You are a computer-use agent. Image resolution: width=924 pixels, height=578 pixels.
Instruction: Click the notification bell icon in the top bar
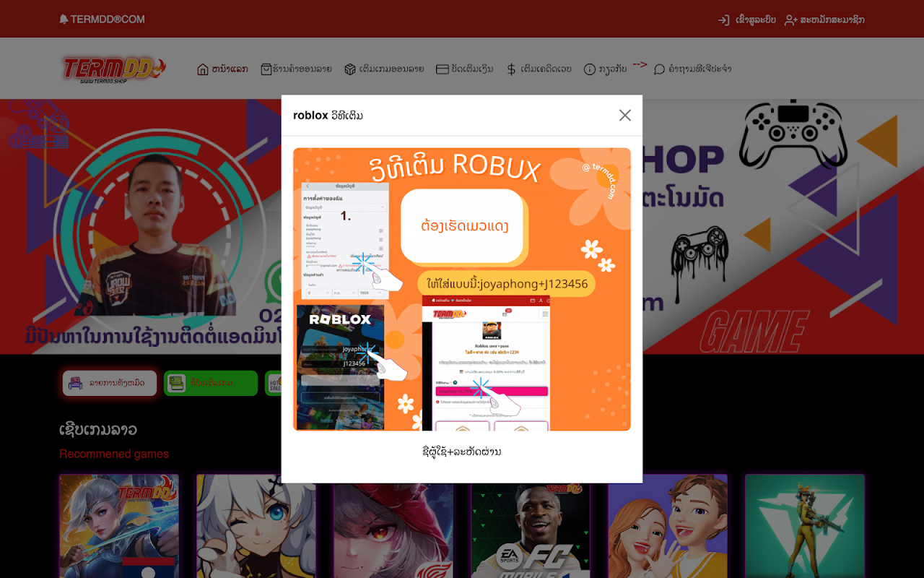(64, 20)
